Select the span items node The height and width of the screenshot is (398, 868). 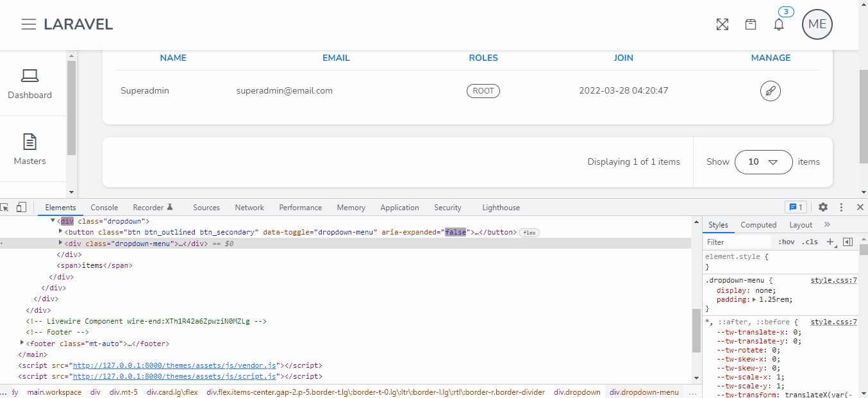point(95,265)
